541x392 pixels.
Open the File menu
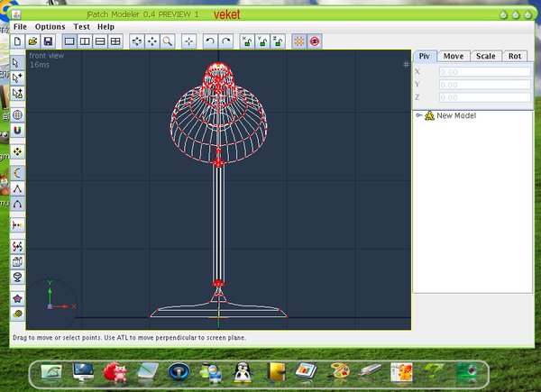[x=21, y=27]
